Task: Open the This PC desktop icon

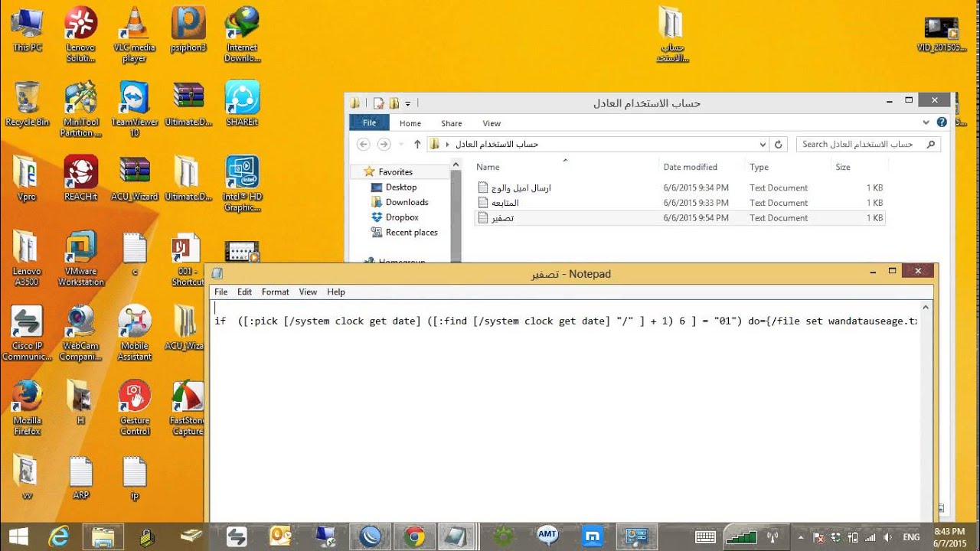Action: click(28, 31)
